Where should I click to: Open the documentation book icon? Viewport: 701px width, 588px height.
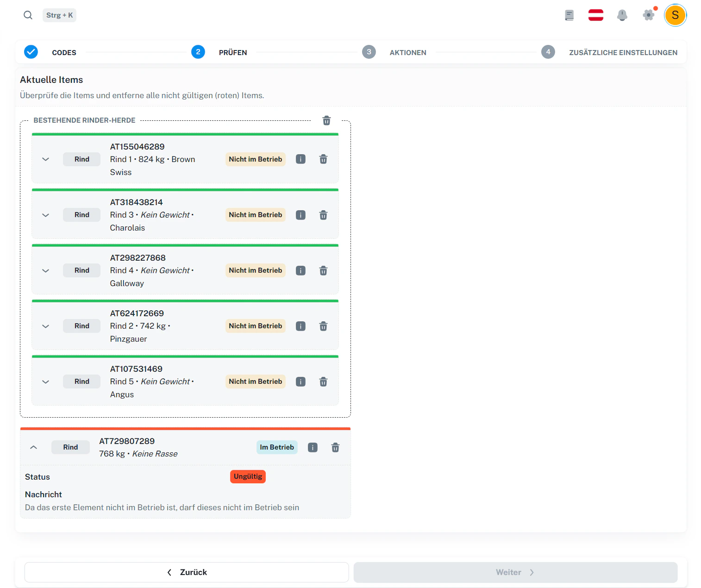pyautogui.click(x=570, y=15)
